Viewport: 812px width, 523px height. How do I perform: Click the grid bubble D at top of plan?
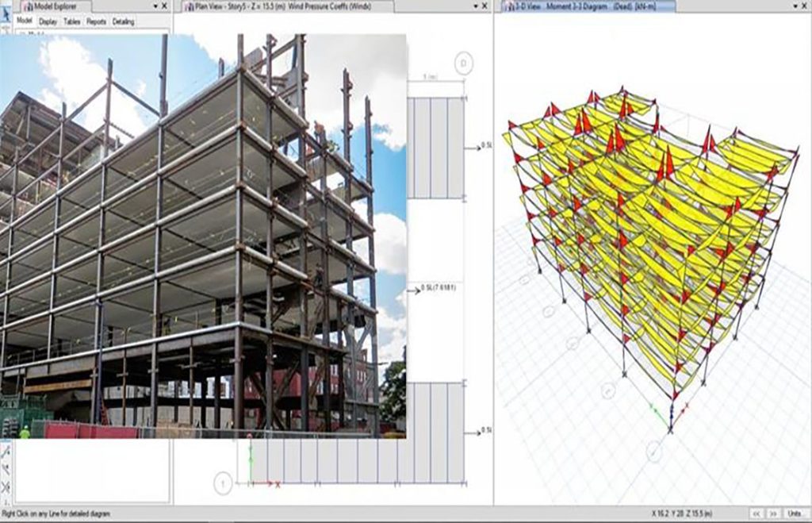pos(463,63)
